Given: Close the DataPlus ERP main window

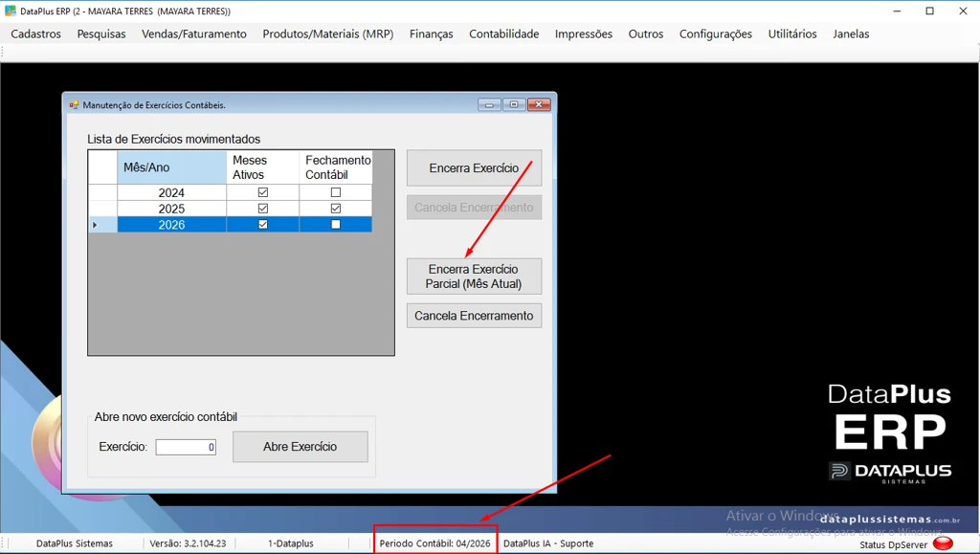Looking at the screenshot, I should click(963, 11).
